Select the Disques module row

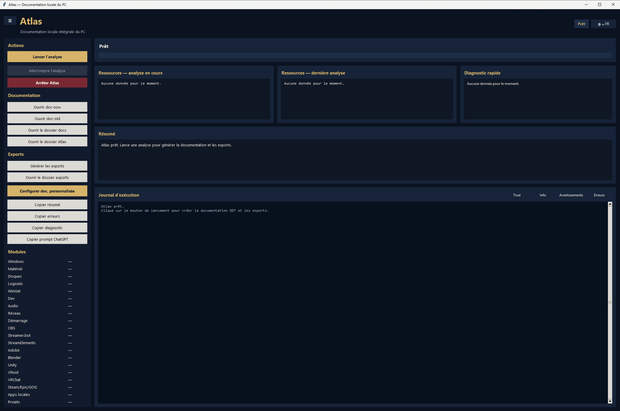40,276
